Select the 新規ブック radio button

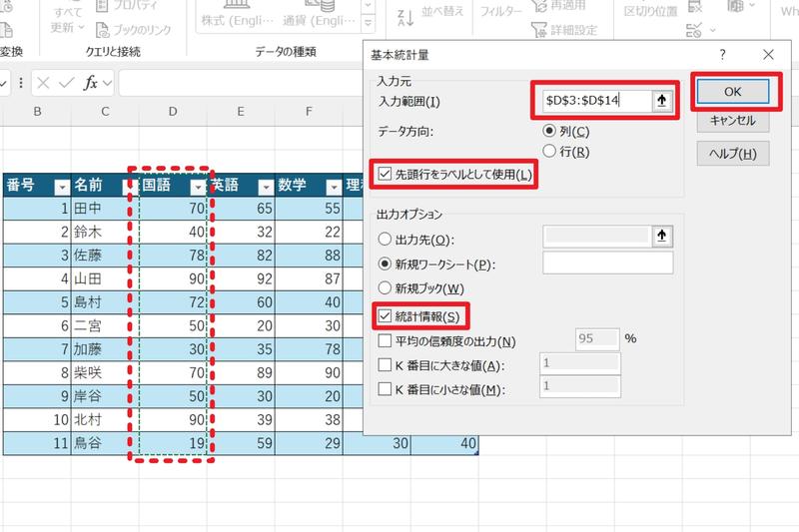click(x=385, y=288)
